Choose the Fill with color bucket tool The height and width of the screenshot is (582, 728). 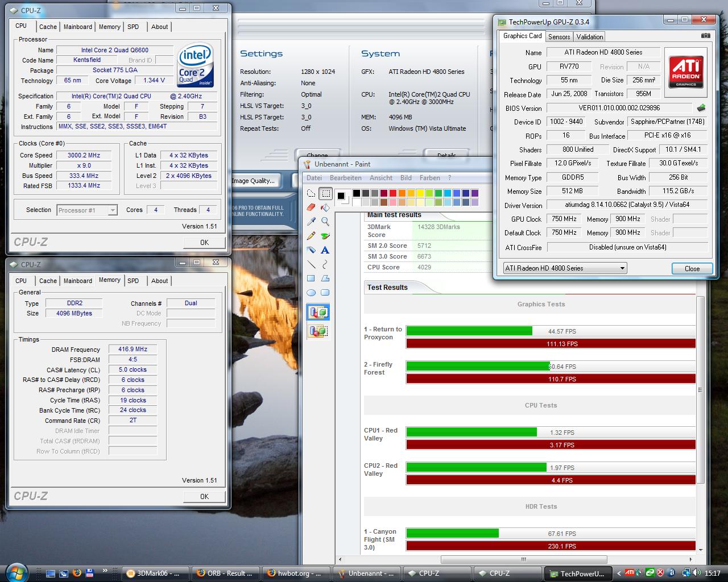(325, 207)
